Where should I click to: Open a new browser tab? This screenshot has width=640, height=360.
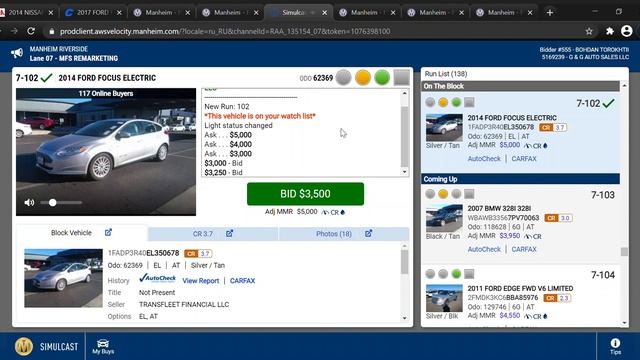click(550, 13)
